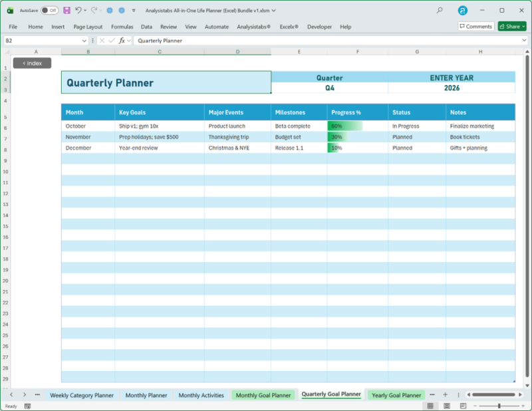Screen dimensions: 532x411
Task: Click the Index button above the sheet
Action: [x=31, y=63]
